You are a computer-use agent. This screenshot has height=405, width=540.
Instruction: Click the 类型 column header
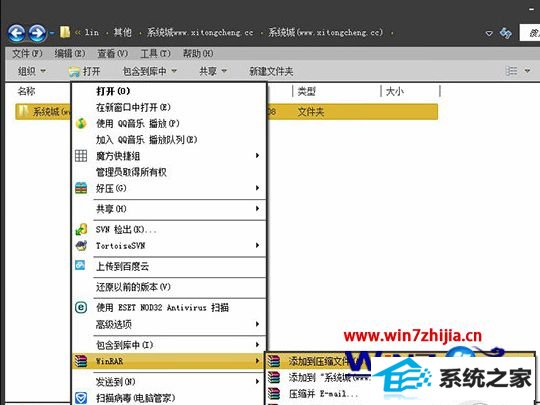[x=307, y=91]
